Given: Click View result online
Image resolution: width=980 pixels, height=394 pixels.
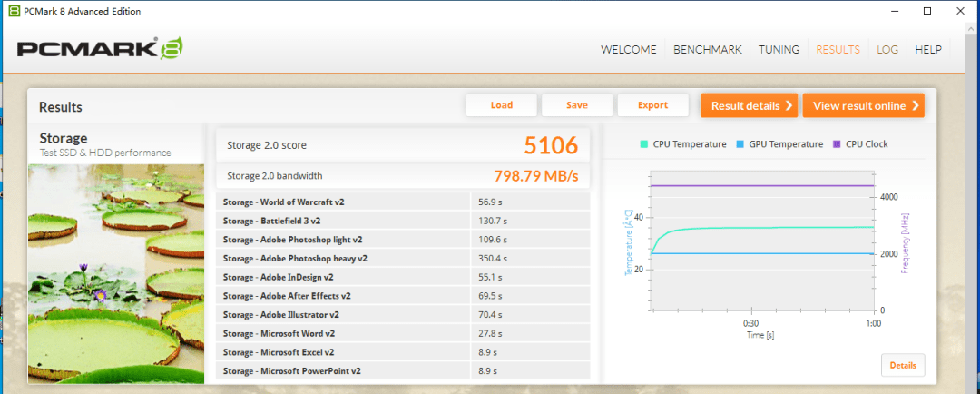Looking at the screenshot, I should coord(864,105).
